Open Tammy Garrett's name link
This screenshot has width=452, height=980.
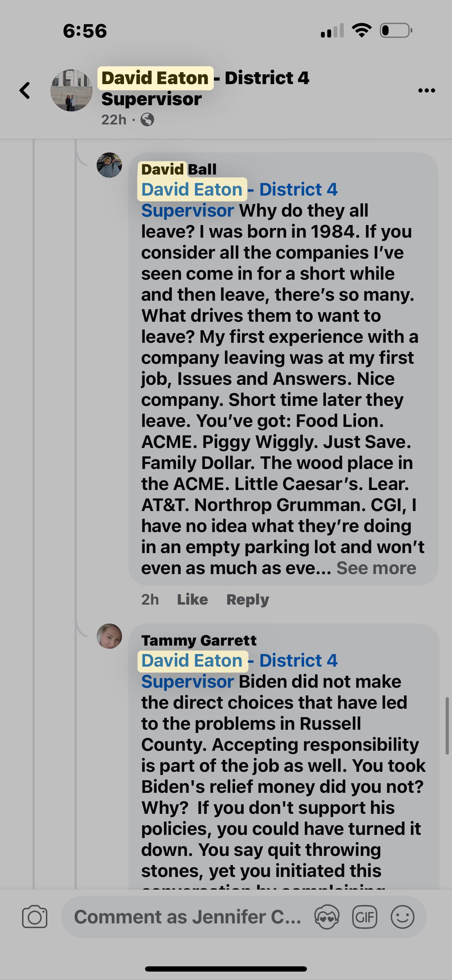click(x=199, y=640)
